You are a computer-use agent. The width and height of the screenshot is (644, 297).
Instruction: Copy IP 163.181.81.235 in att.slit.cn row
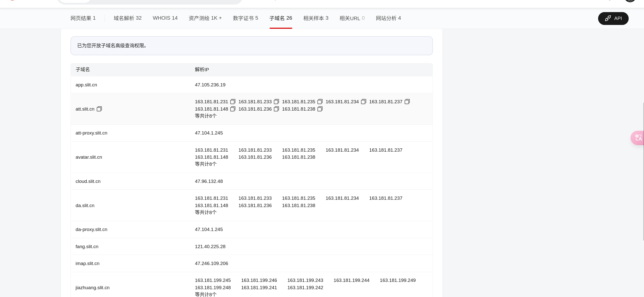click(320, 102)
